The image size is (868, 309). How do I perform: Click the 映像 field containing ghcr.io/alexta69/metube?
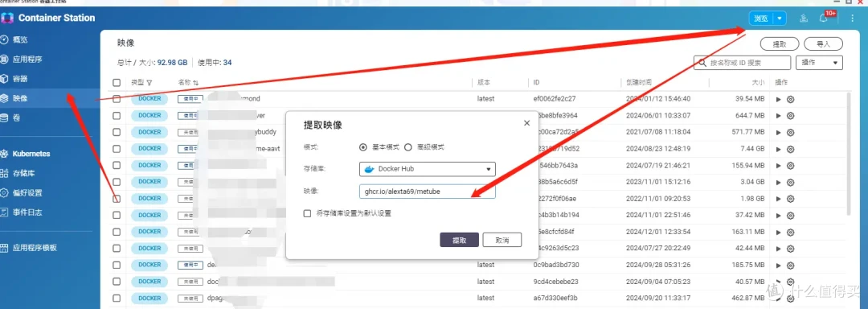point(427,191)
